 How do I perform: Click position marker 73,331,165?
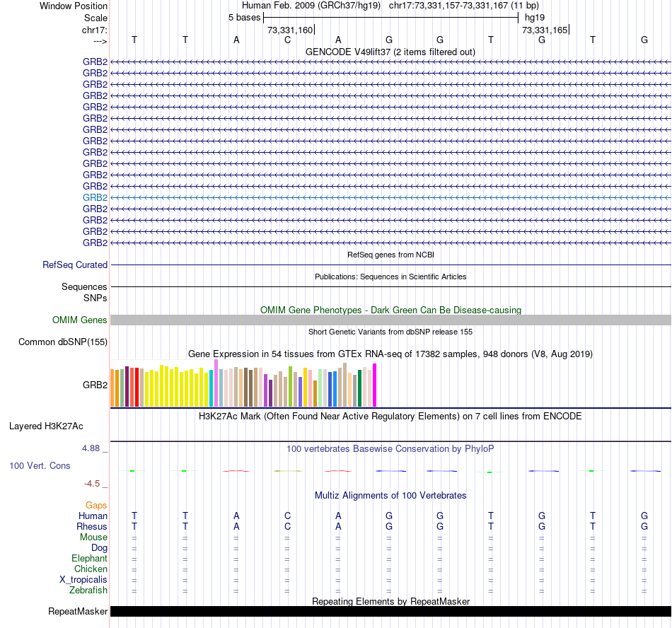coord(545,30)
